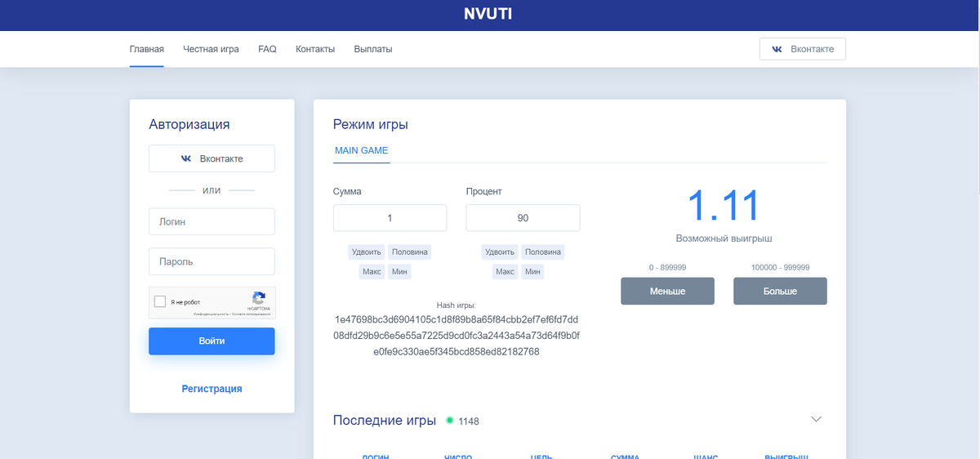This screenshot has width=980, height=459.
Task: Click the game hash string
Action: tap(457, 336)
